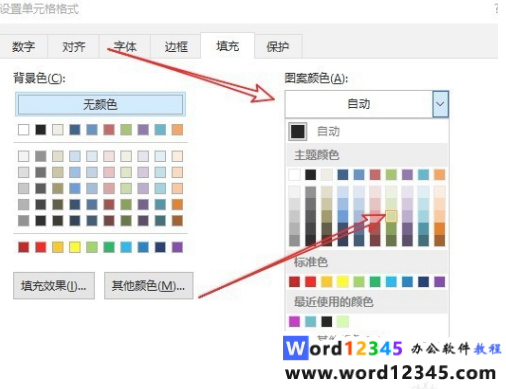Select dark red in dropdown 标准色 row
Image resolution: width=506 pixels, height=389 pixels.
(x=294, y=282)
